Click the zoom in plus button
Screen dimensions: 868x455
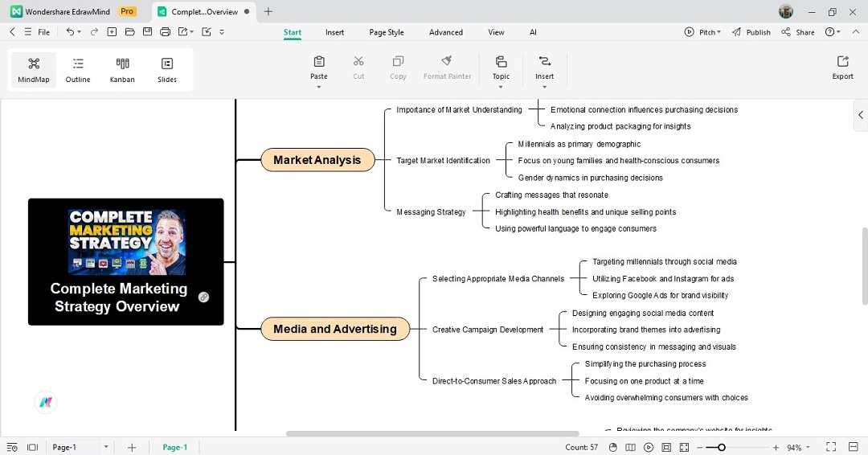pyautogui.click(x=776, y=447)
